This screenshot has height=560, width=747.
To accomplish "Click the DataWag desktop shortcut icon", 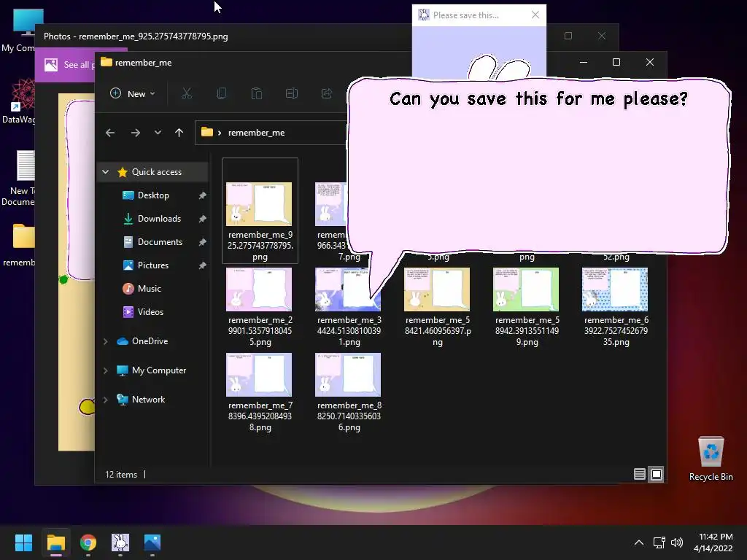I will (20, 101).
